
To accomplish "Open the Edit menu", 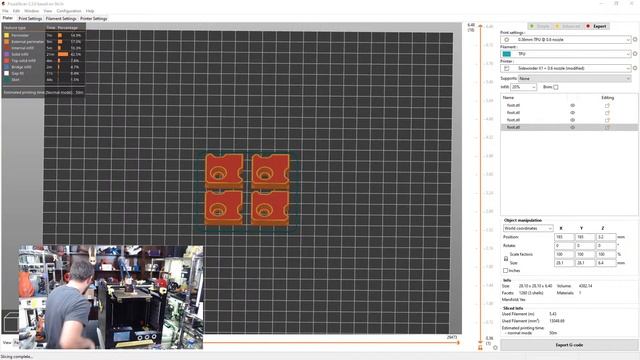I will coord(16,11).
